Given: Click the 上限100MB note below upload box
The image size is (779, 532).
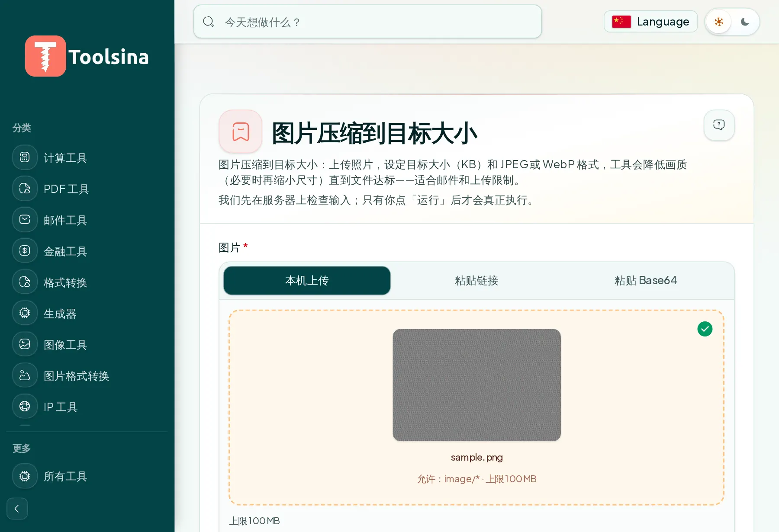Looking at the screenshot, I should pyautogui.click(x=254, y=521).
